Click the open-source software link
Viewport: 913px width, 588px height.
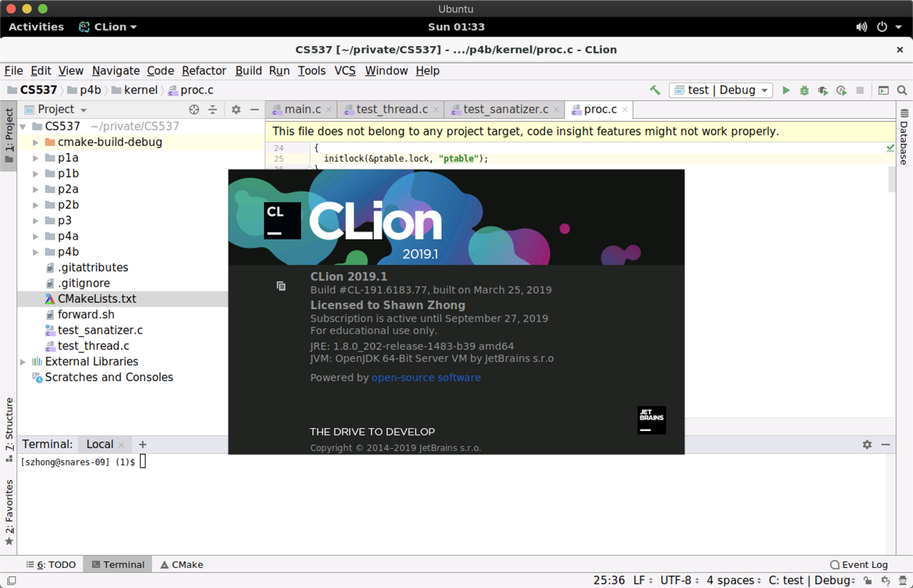[426, 378]
